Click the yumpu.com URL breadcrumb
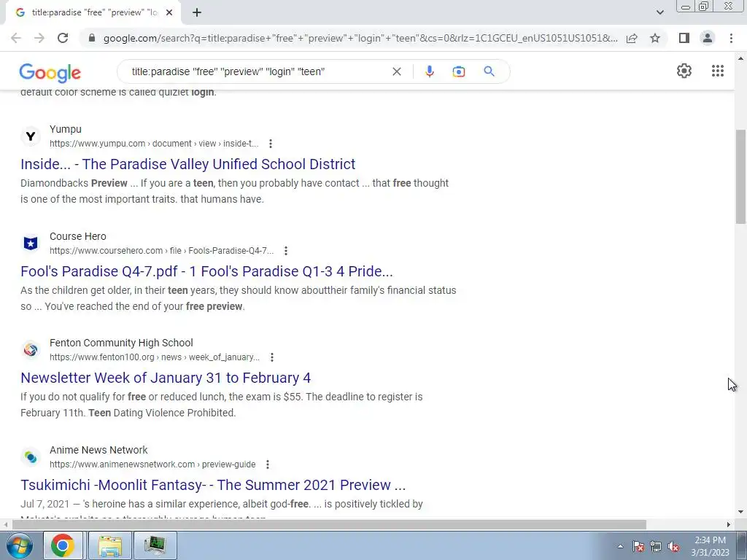Screen dimensions: 747x560 tap(154, 144)
